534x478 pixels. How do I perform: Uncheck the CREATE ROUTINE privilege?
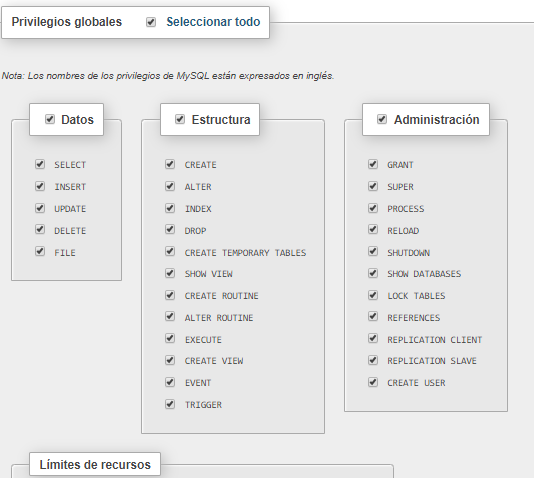click(170, 295)
